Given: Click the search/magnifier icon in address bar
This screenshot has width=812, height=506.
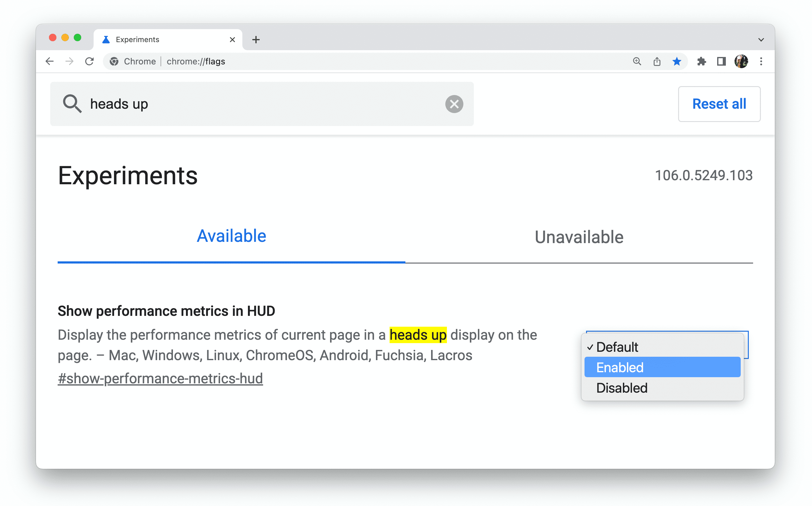Looking at the screenshot, I should (x=638, y=61).
